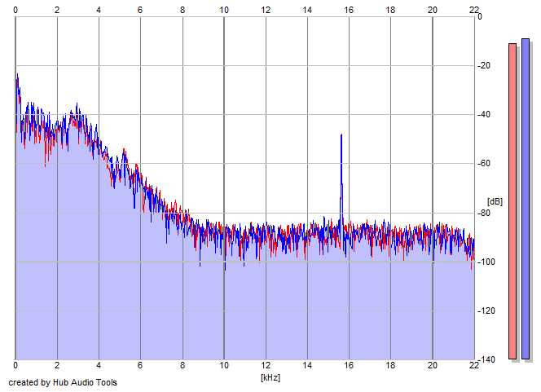541x392 pixels.
Task: Click the bottom axis 10 kHz label
Action: click(x=224, y=365)
